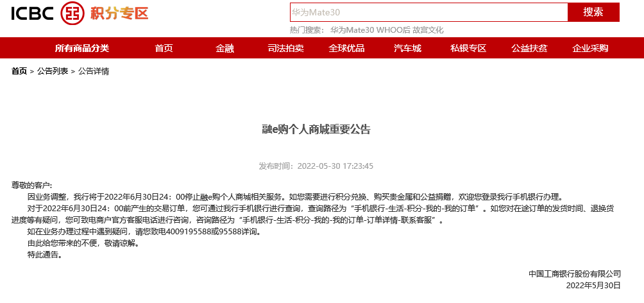
Task: Click the title 融e购个人商城重要公告
Action: click(x=316, y=130)
